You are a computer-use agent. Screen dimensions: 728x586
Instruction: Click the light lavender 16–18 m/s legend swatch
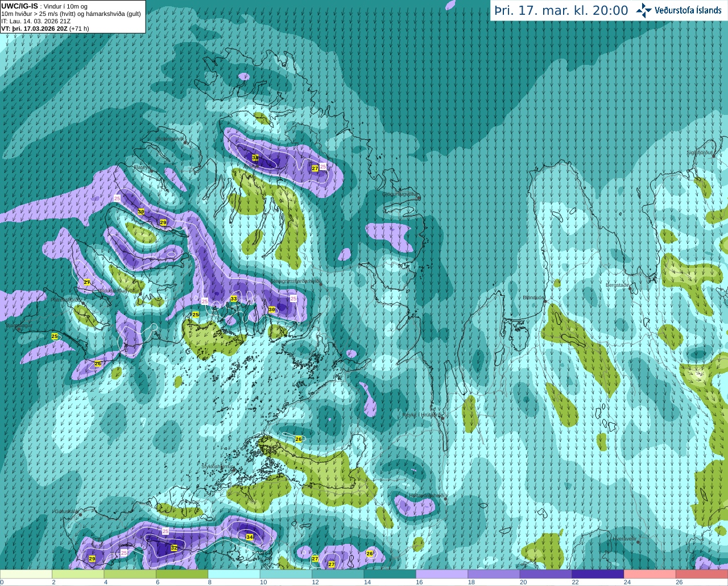[x=442, y=574]
